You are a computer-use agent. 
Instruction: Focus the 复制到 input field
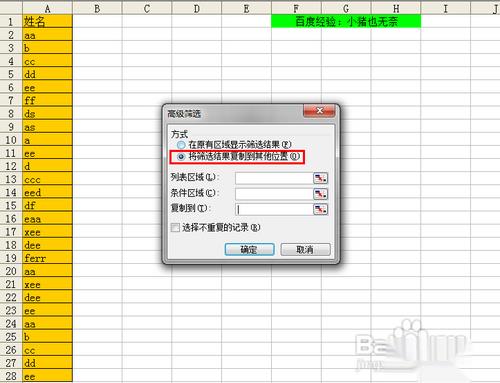click(x=274, y=209)
